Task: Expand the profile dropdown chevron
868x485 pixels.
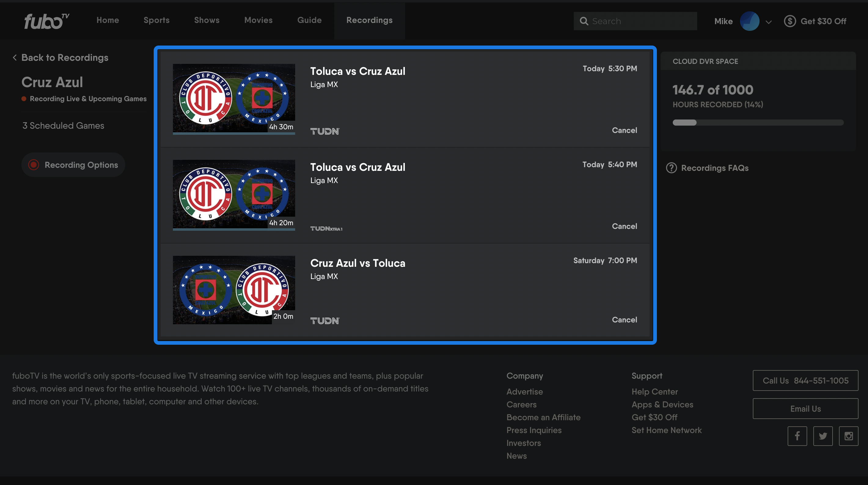Action: click(769, 22)
